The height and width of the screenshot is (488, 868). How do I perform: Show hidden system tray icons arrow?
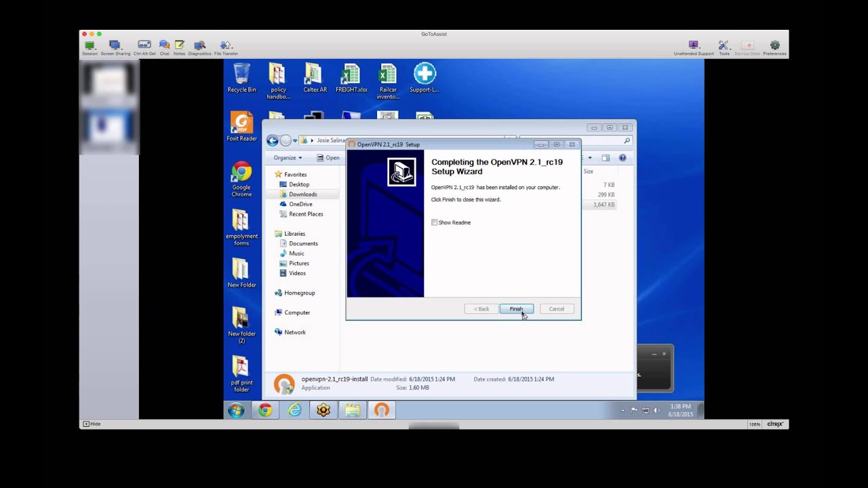[x=623, y=410]
